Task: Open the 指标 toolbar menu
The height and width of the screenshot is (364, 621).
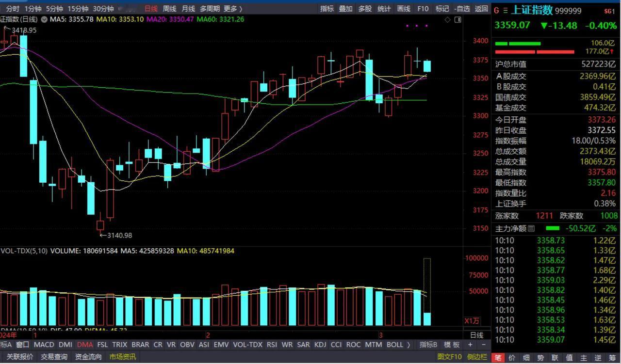Action: click(x=327, y=9)
